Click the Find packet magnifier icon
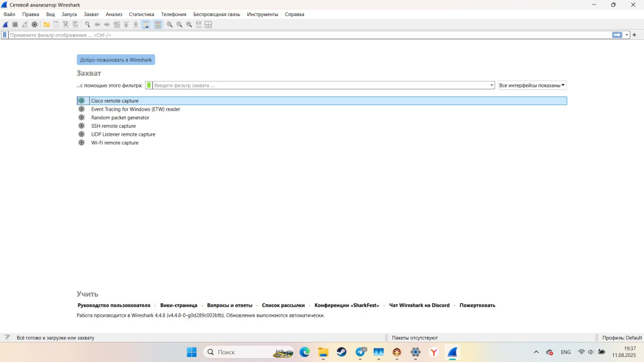Viewport: 644px width, 362px height. [87, 25]
